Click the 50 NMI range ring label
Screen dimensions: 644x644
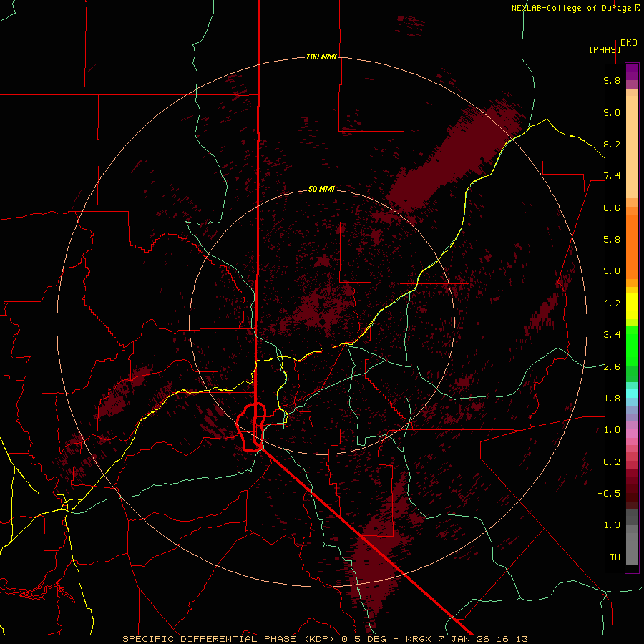click(321, 189)
